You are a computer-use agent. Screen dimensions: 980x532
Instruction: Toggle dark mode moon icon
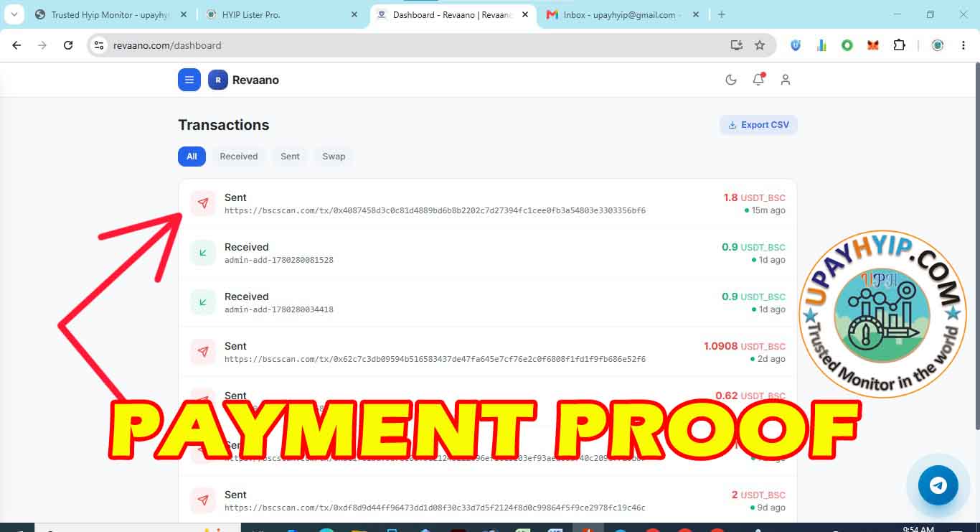point(731,80)
